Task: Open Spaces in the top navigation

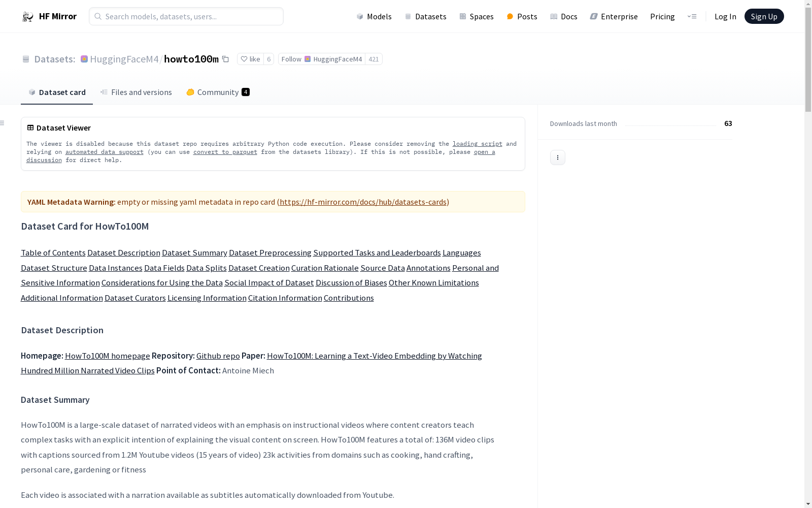Action: (x=477, y=17)
